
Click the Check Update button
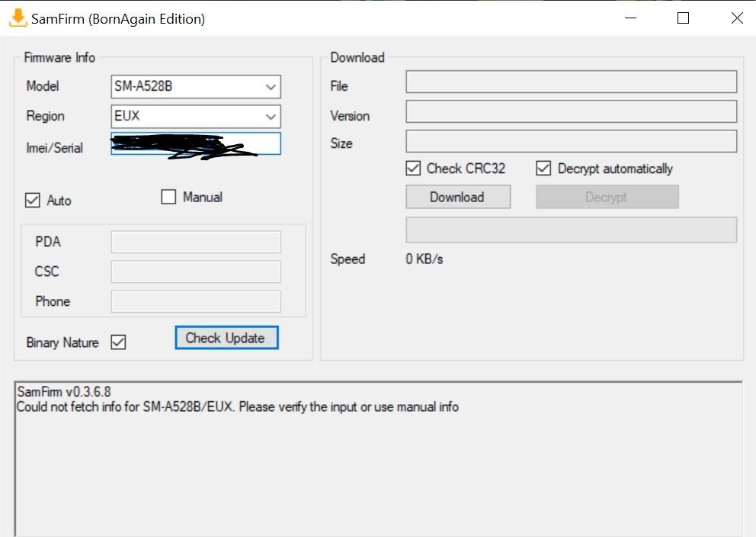(x=226, y=338)
